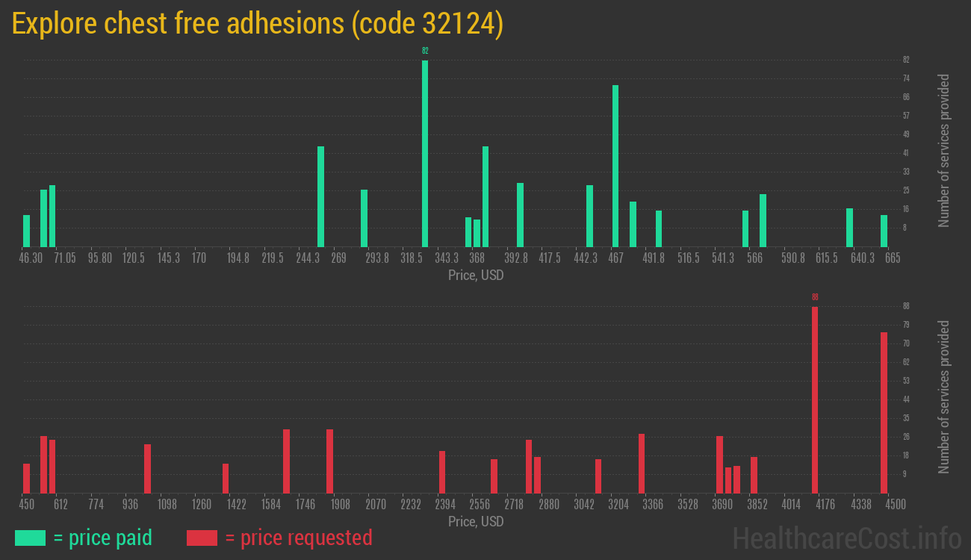Click the upper chart's "Number of services provided" label
This screenshot has height=560, width=971.
[x=944, y=150]
